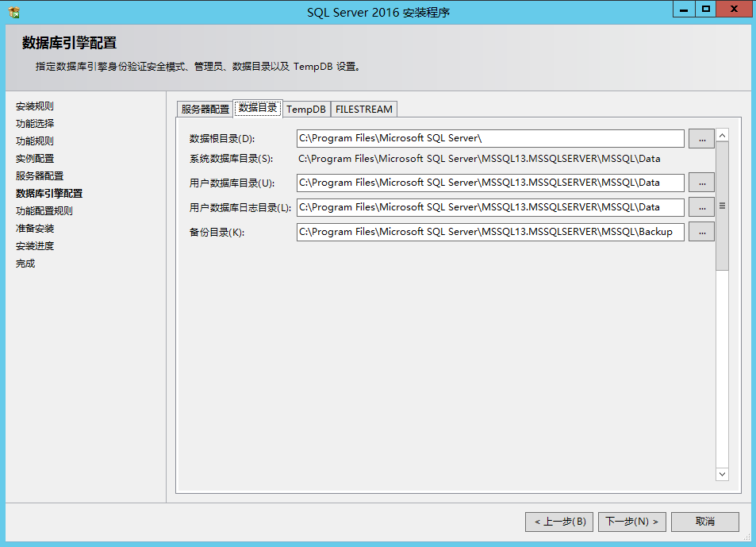Select 功能配置规则 in the steps list
The width and height of the screenshot is (756, 547).
(x=44, y=211)
